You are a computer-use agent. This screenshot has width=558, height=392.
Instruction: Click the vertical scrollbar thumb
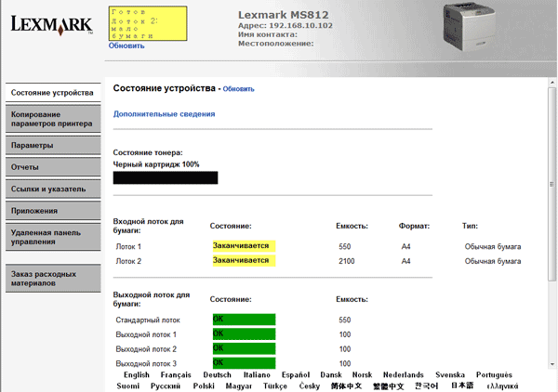click(x=551, y=185)
